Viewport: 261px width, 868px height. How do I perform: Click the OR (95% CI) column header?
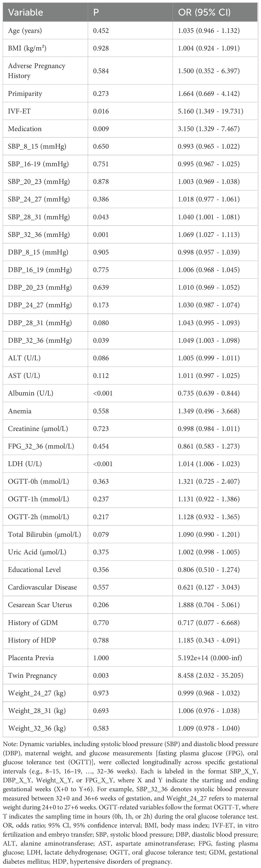(204, 12)
